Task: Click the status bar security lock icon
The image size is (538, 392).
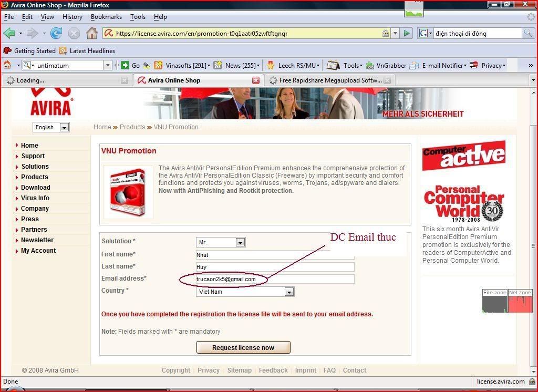Action: click(x=533, y=381)
